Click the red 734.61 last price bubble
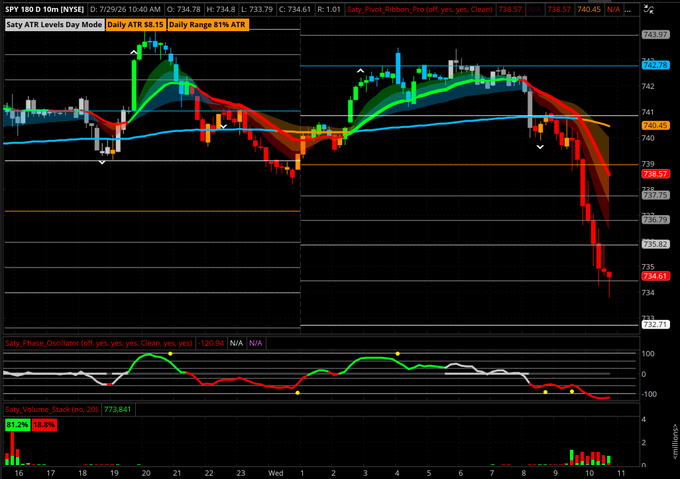Image resolution: width=680 pixels, height=479 pixels. [655, 276]
